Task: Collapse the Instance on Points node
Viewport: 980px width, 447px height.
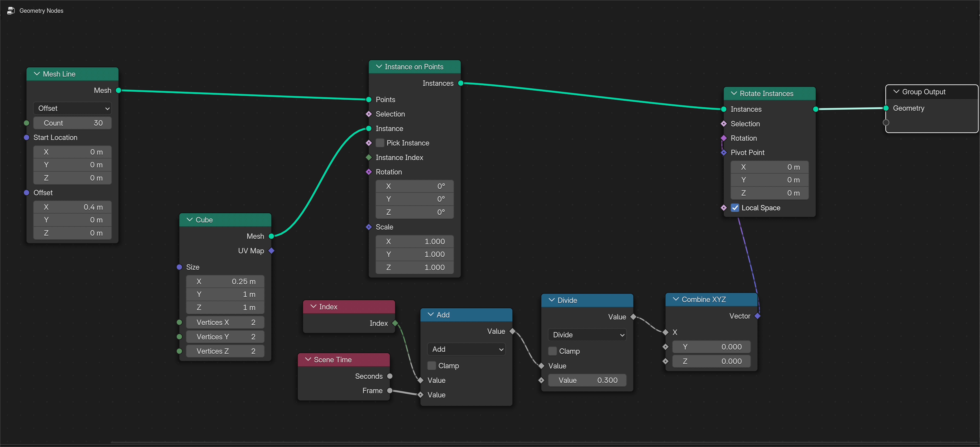Action: pyautogui.click(x=379, y=67)
